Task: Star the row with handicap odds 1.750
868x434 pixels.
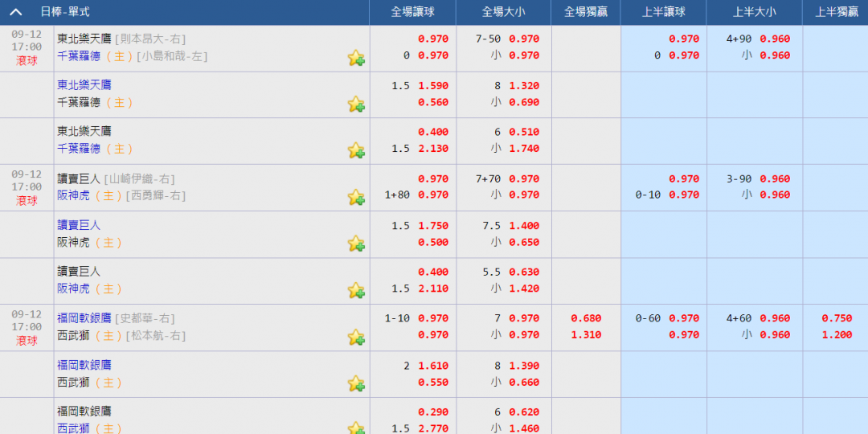Action: [x=356, y=244]
